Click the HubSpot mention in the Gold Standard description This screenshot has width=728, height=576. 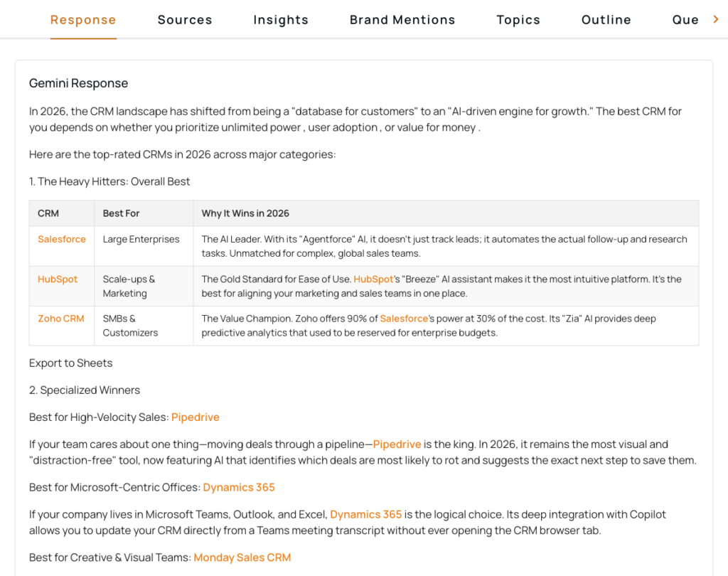[x=373, y=279]
